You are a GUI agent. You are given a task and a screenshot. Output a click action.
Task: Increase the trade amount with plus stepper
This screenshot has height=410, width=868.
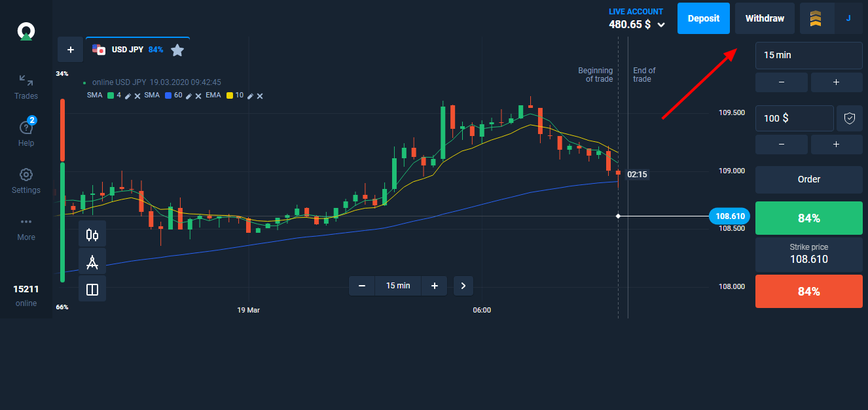click(836, 144)
